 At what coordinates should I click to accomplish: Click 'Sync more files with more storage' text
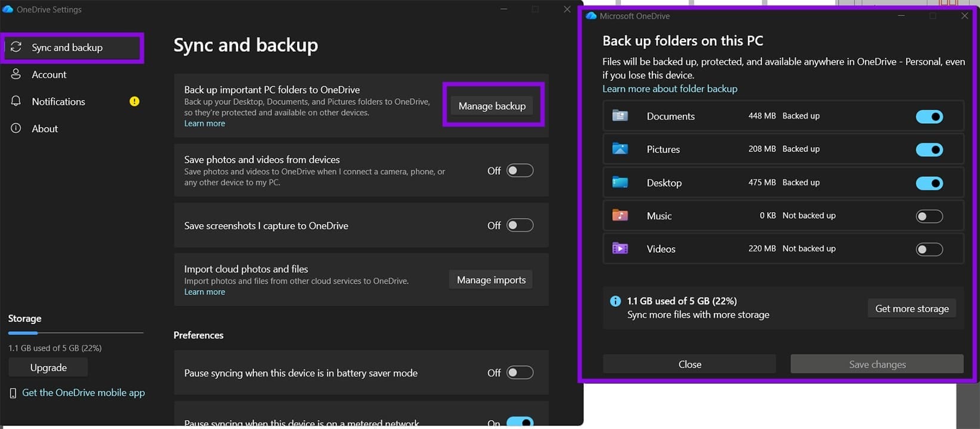click(698, 315)
